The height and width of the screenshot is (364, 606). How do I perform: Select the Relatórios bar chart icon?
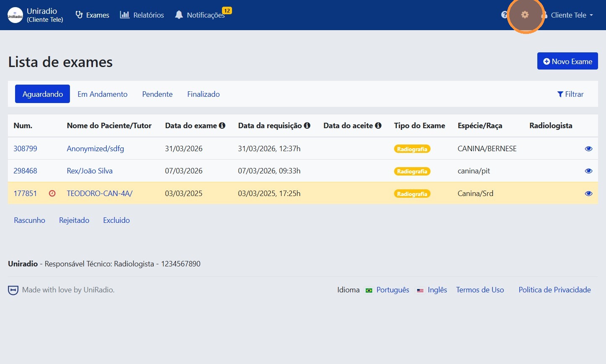(124, 15)
